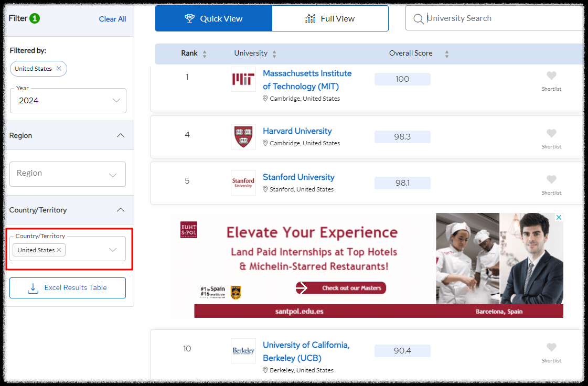Open the Country/Territory dropdown arrow
This screenshot has height=386, width=588.
pos(112,250)
